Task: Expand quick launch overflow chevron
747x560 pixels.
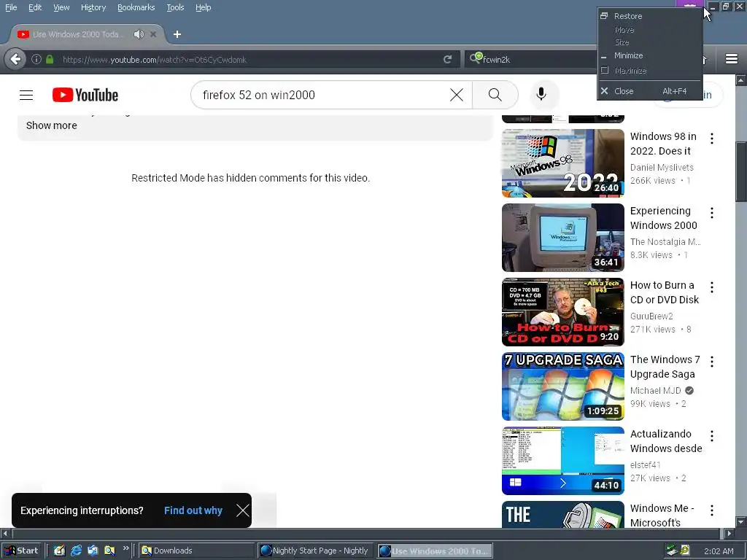Action: point(125,548)
